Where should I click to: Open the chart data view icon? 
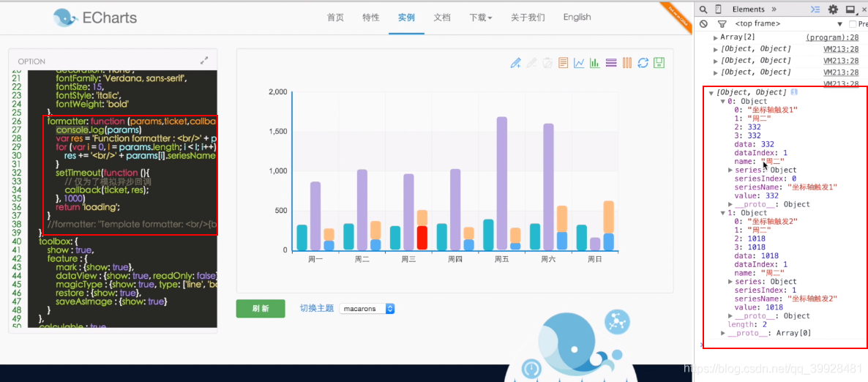pos(563,62)
